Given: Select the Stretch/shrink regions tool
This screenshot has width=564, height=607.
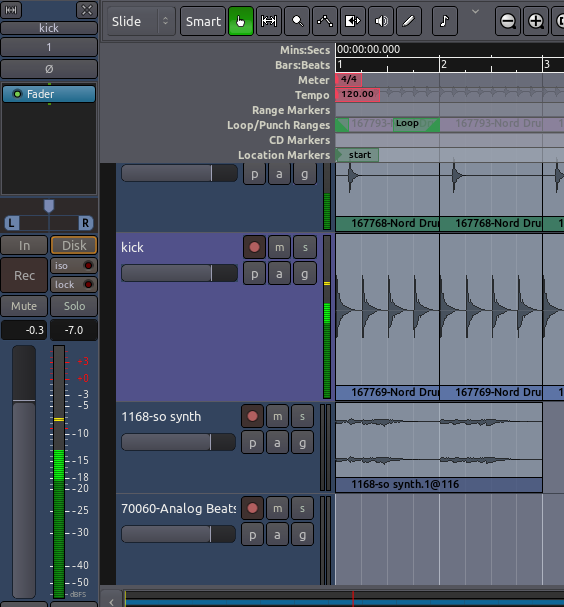Looking at the screenshot, I should pyautogui.click(x=353, y=21).
